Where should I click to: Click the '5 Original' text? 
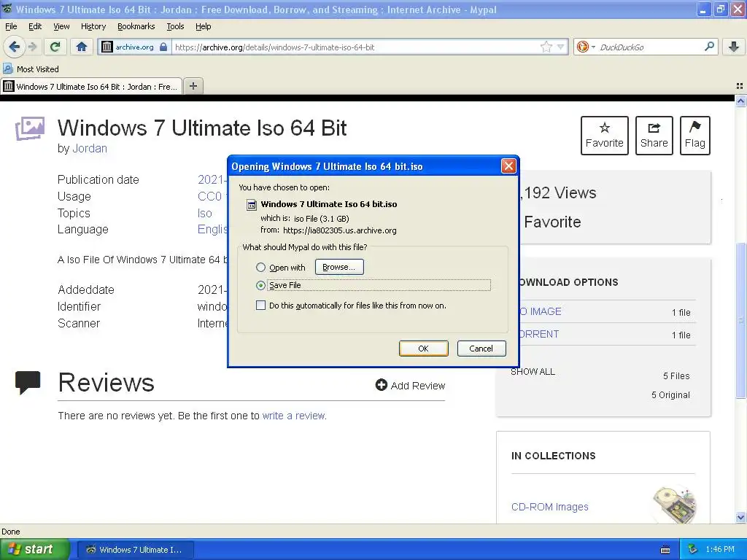[x=671, y=394]
